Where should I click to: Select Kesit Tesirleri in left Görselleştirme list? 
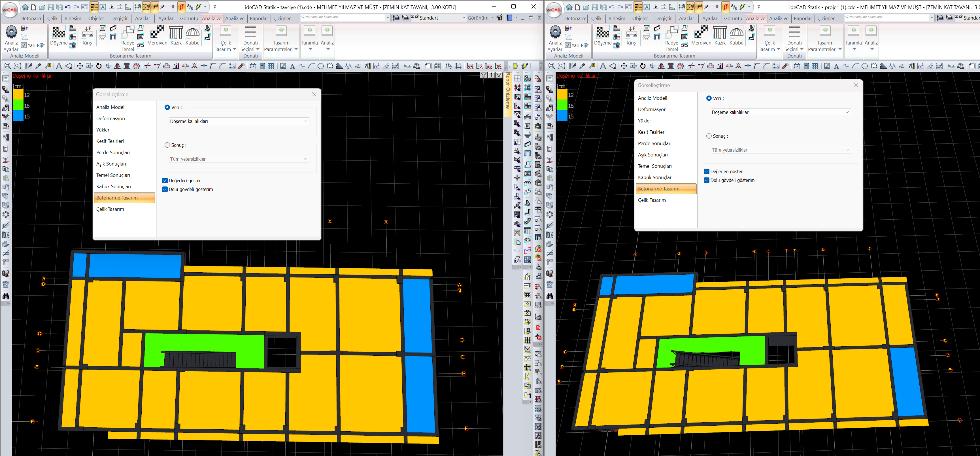pos(124,141)
